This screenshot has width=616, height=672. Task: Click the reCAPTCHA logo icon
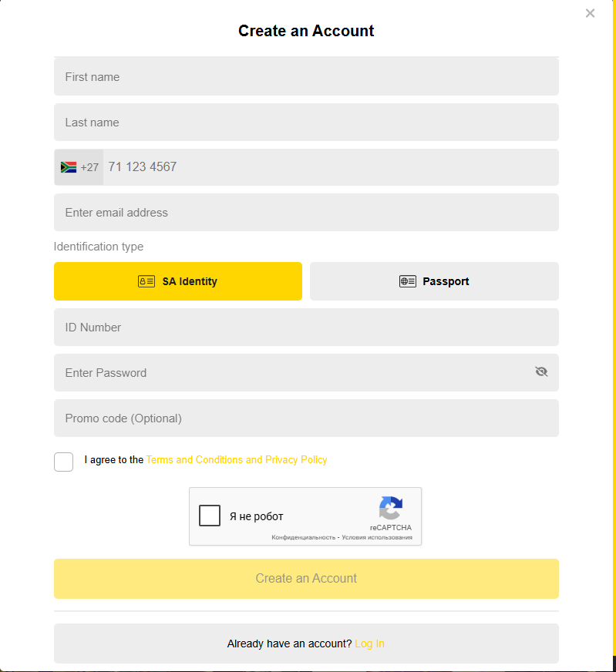pyautogui.click(x=391, y=508)
